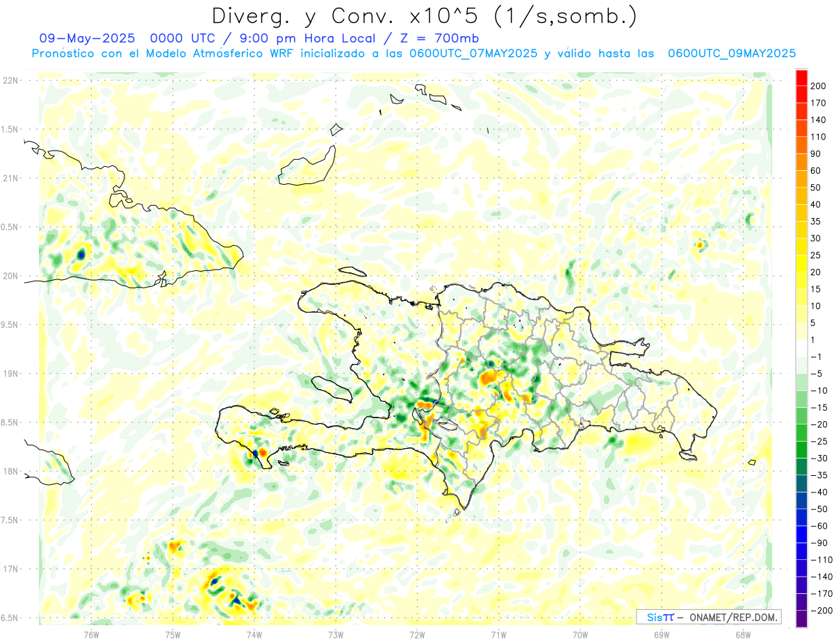The width and height of the screenshot is (834, 644).
Task: Click the "7.5N" latitude label
Action: pos(10,520)
